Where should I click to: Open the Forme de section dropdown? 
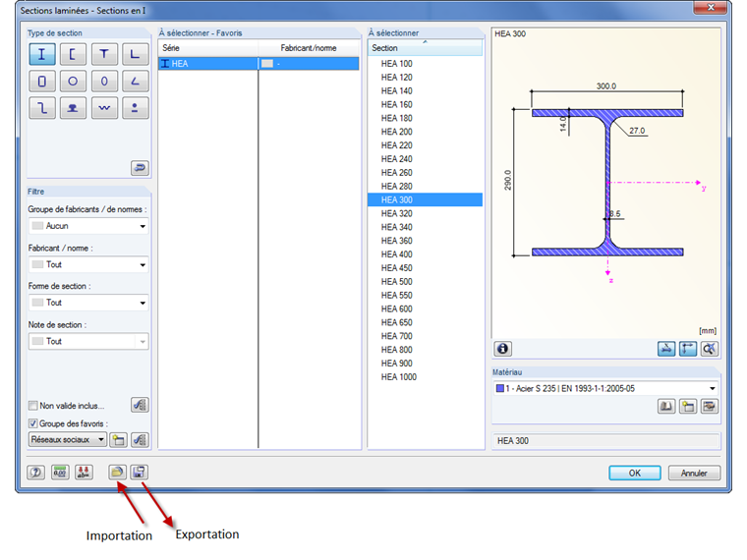point(88,303)
